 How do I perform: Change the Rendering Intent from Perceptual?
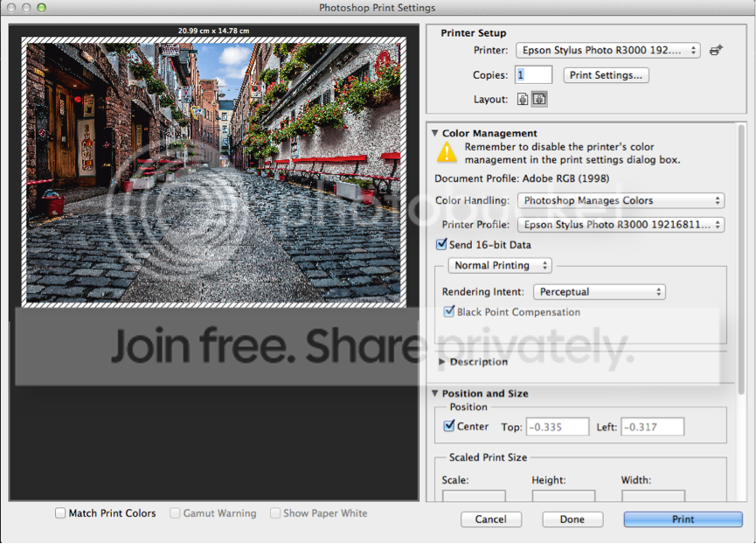(x=600, y=292)
